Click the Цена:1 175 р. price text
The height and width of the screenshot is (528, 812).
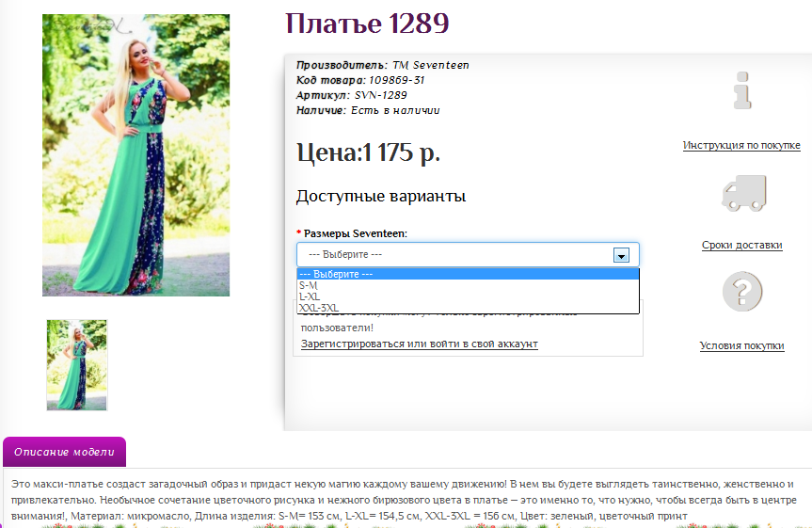368,152
